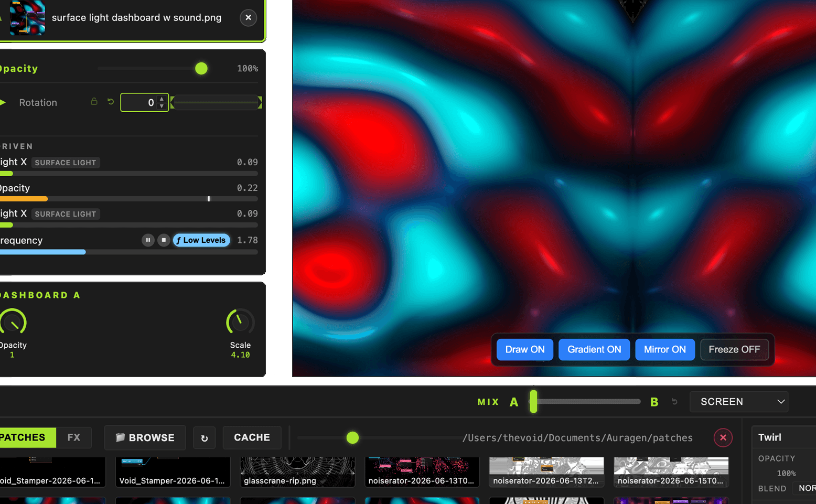
Task: Select the noiserator-2026-06-13T0... patch thumbnail
Action: pos(422,471)
